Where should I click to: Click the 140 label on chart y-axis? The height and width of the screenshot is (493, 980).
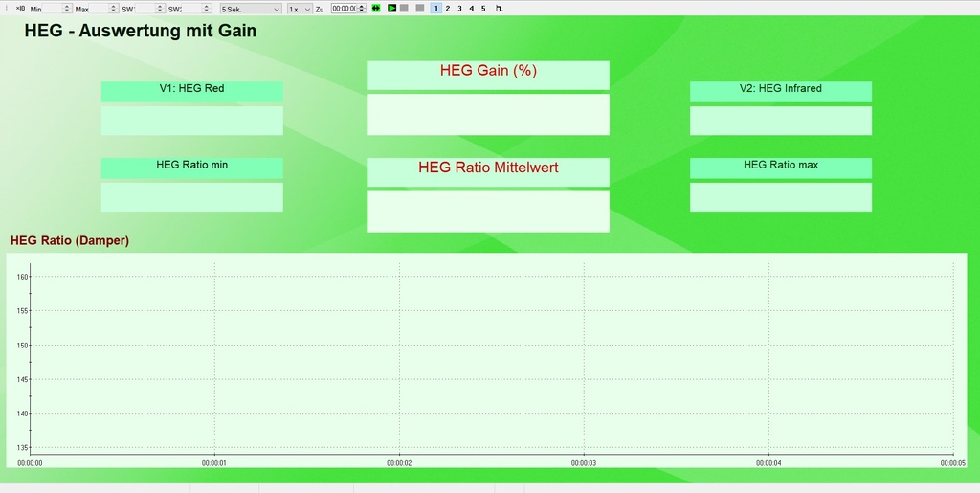23,414
